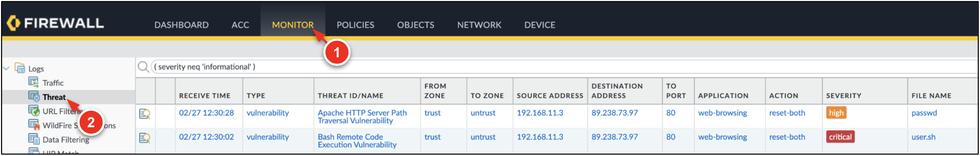Click the WildFire Submissions log icon
980x156 pixels.
[33, 125]
